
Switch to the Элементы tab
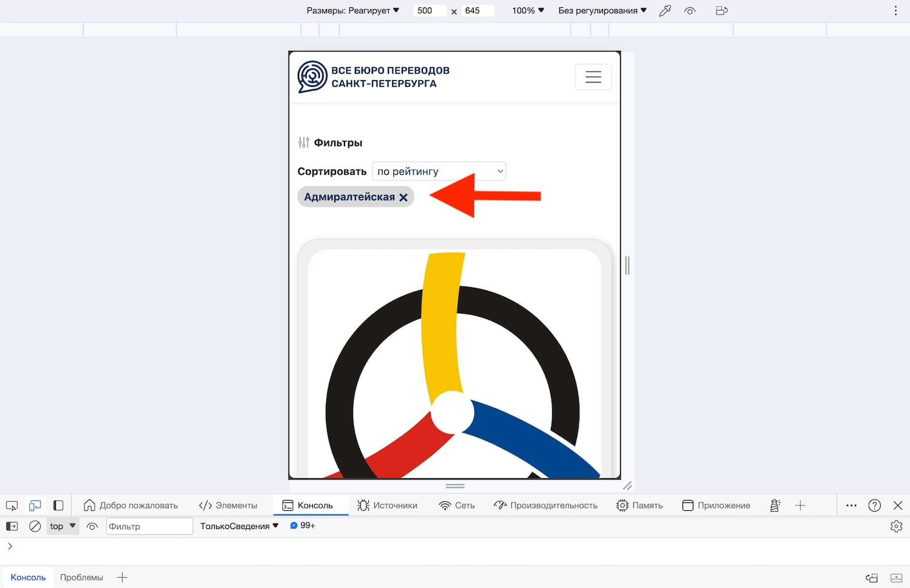click(x=228, y=505)
